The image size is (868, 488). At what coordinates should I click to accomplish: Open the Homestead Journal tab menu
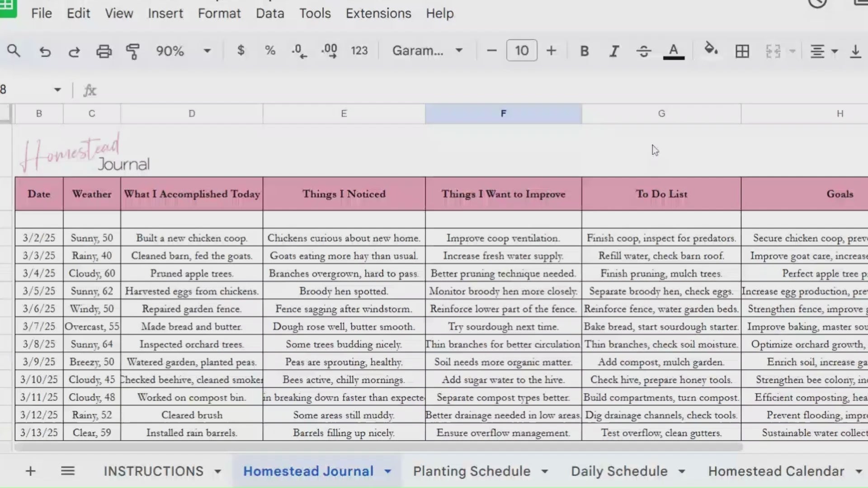tap(388, 471)
